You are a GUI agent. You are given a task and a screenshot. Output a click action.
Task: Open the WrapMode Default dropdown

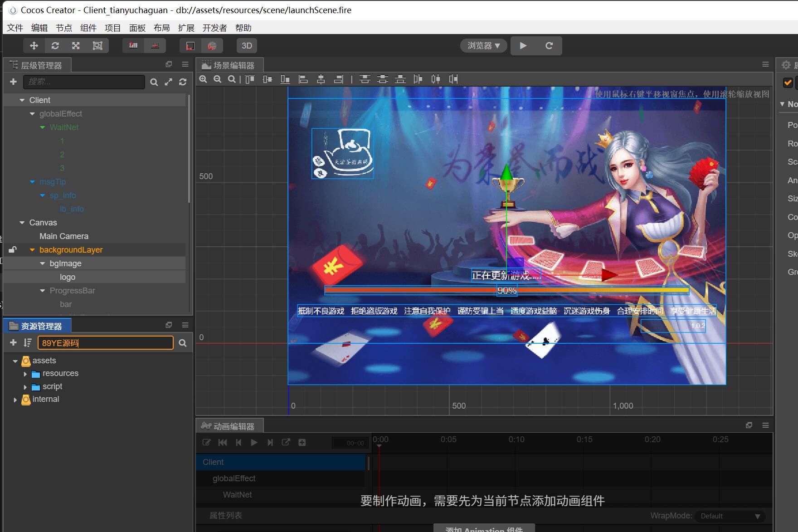(730, 516)
